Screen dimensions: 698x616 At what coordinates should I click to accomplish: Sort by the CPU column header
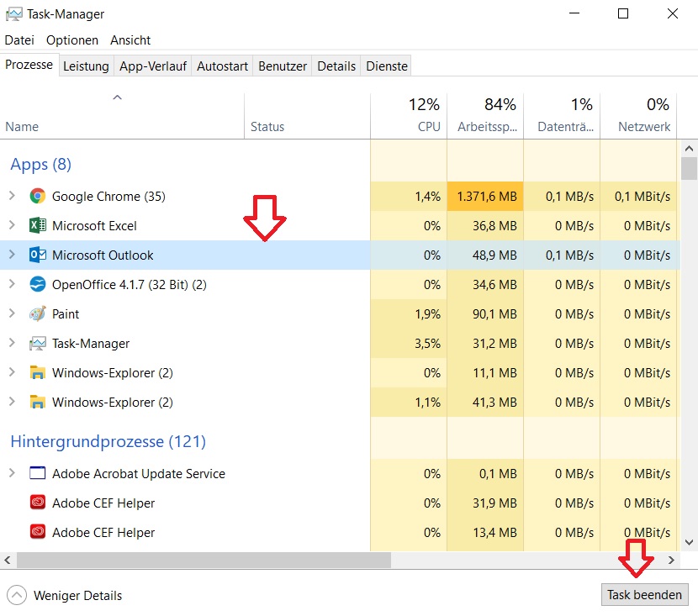[409, 116]
